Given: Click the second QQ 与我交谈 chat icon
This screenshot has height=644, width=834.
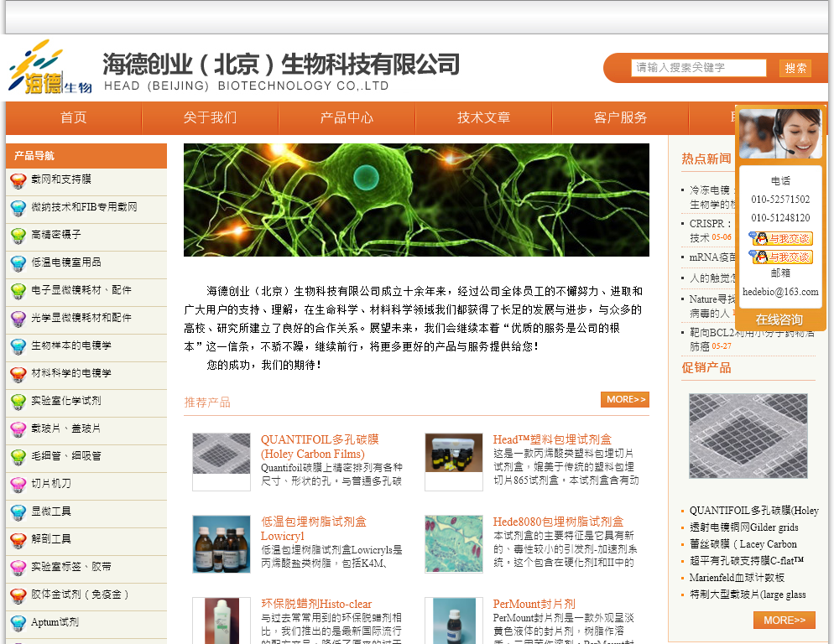Looking at the screenshot, I should [x=780, y=257].
